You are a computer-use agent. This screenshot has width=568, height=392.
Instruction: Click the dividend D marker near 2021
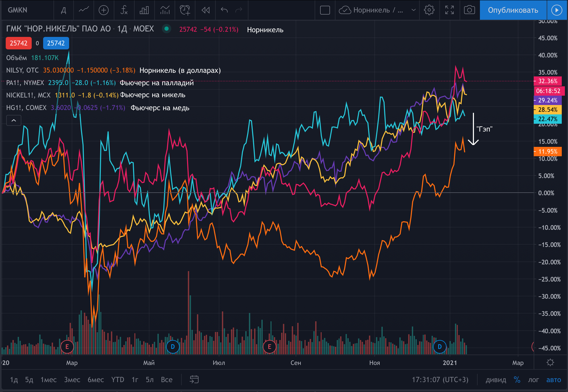440,347
